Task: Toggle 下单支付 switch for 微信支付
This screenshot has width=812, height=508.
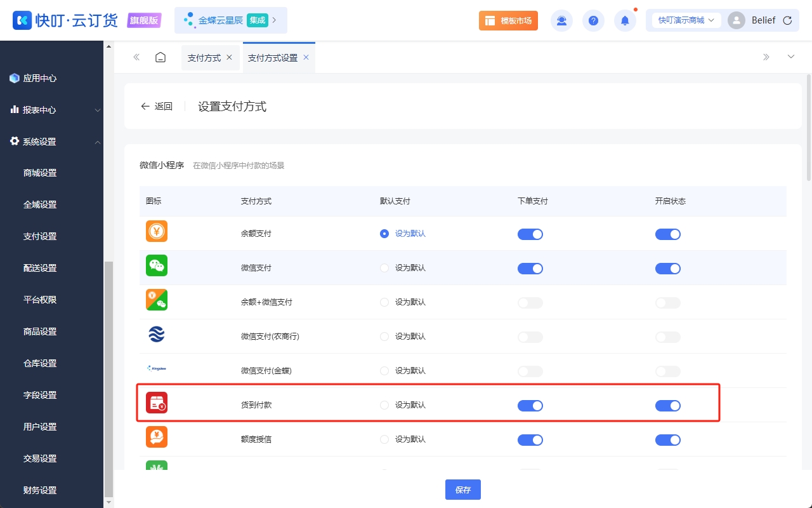Action: [x=530, y=269]
